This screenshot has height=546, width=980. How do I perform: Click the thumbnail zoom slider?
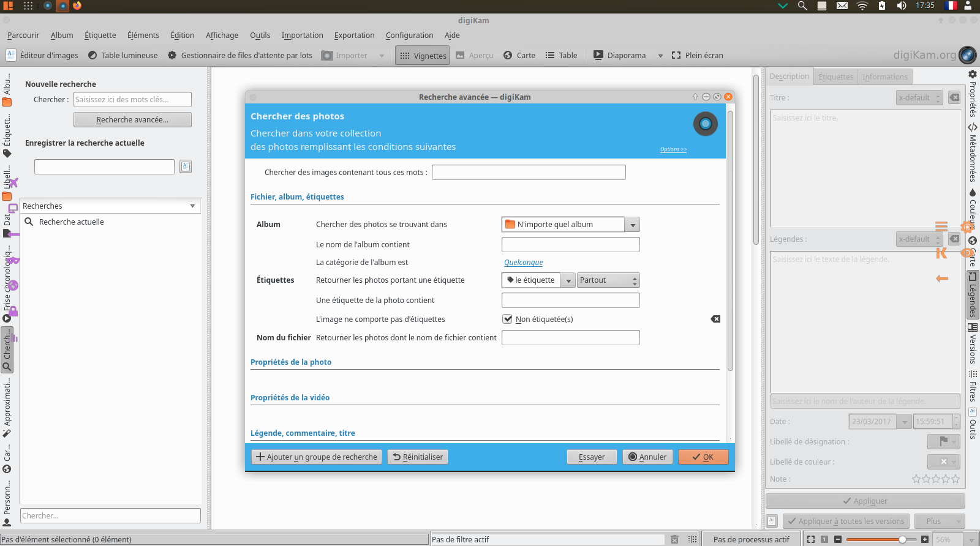(x=881, y=539)
